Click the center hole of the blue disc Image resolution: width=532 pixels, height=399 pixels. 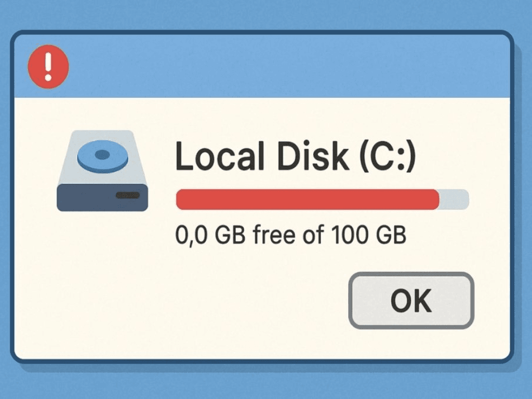102,154
